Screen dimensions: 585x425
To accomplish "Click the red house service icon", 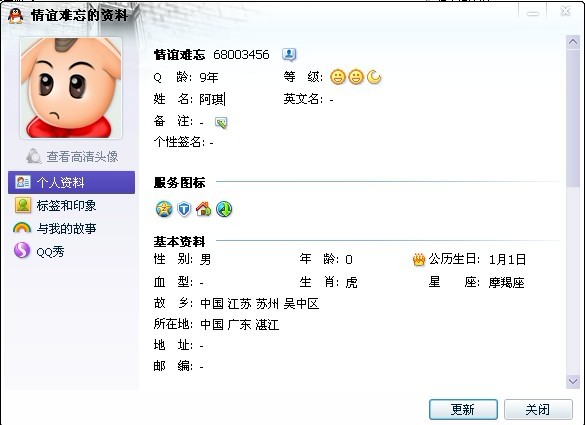I will tap(204, 209).
